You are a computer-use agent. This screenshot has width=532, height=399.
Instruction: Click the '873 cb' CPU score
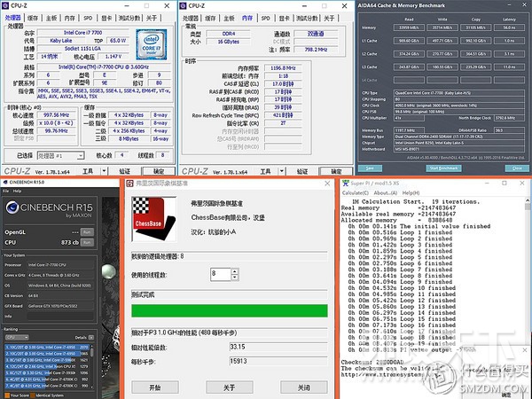pos(70,243)
